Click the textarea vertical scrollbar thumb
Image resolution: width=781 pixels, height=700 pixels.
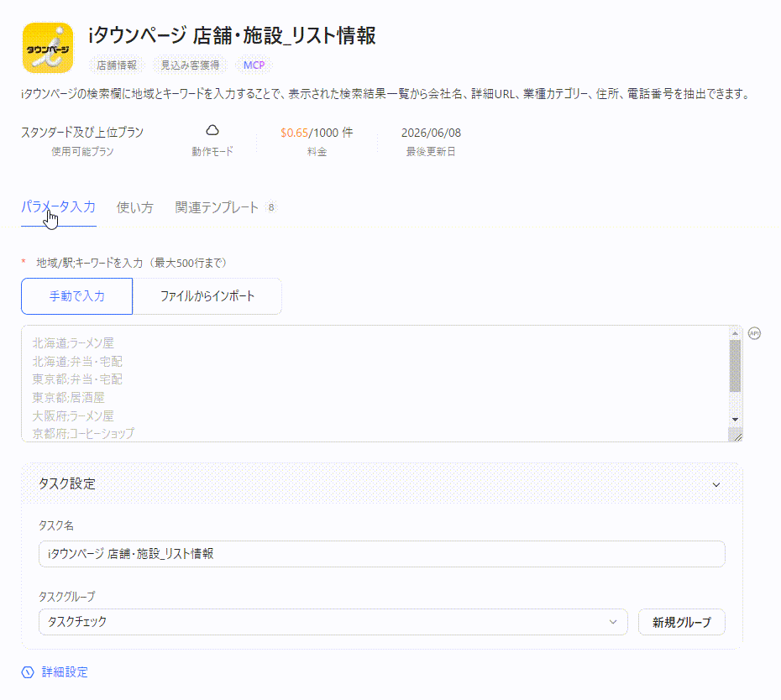click(x=735, y=366)
